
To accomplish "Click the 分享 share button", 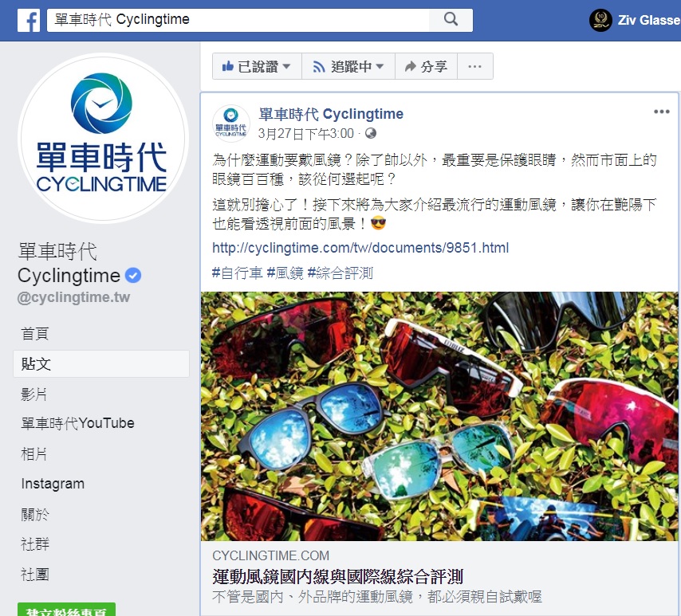I will [426, 66].
